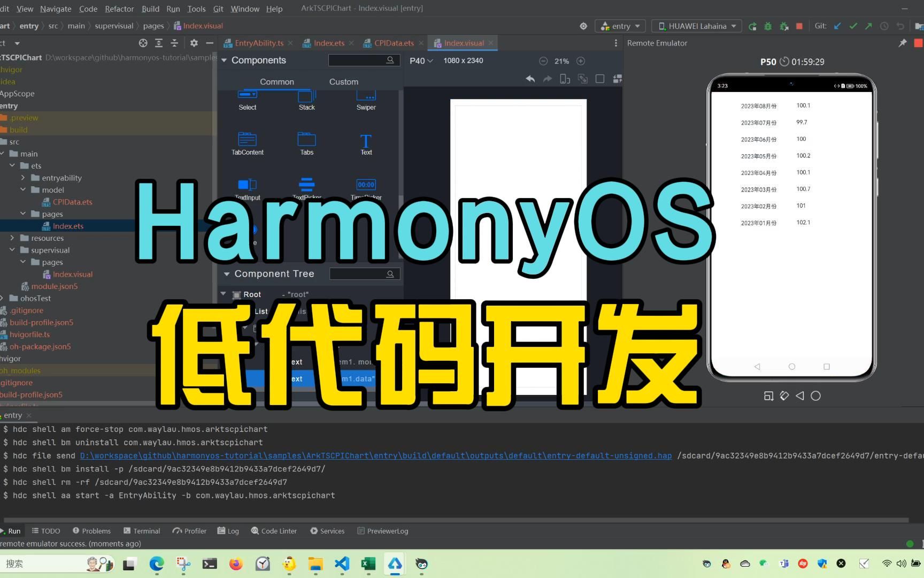The height and width of the screenshot is (578, 924).
Task: Open the Refactor menu
Action: tap(119, 9)
